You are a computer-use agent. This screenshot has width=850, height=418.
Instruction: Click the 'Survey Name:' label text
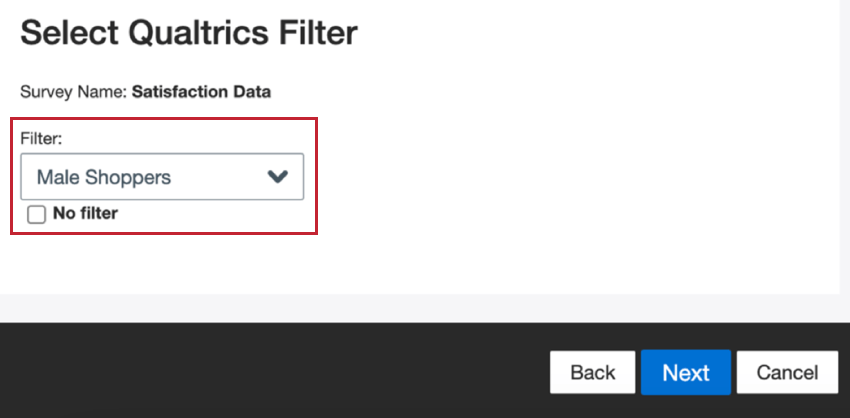[74, 92]
